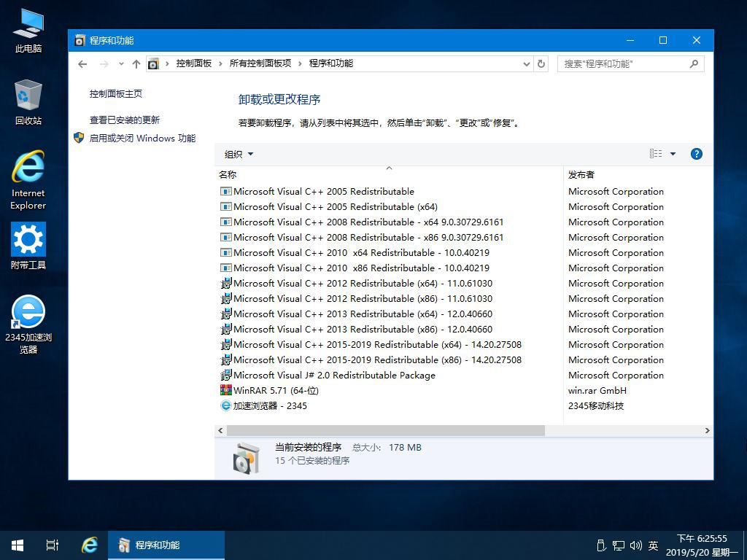Click the shield icon beside Windows 功能 link
Screen dimensions: 747x560
click(x=79, y=138)
